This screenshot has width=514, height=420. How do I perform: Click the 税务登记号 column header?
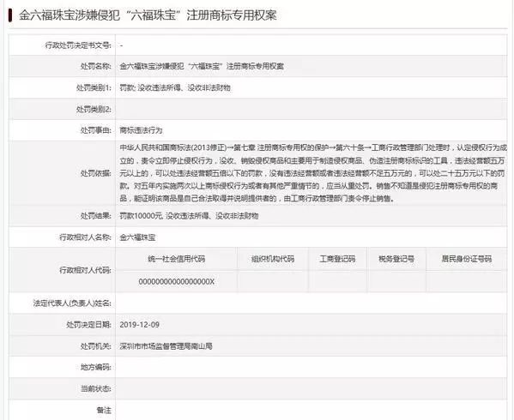click(x=396, y=259)
